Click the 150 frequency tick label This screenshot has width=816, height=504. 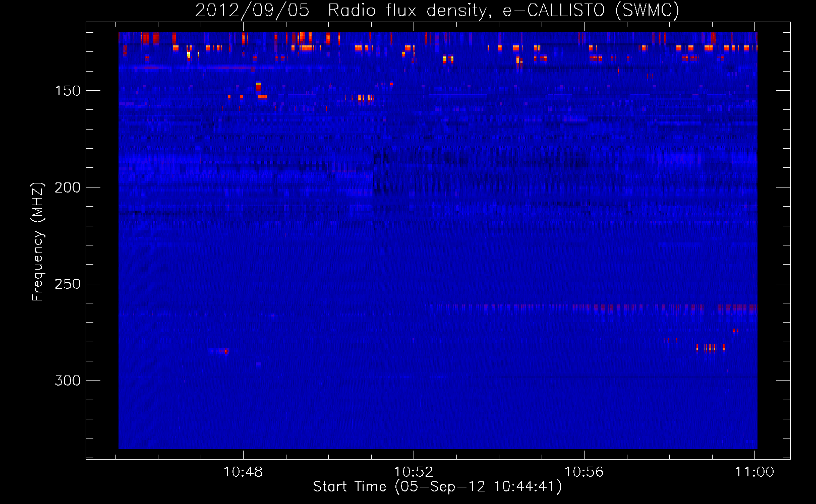click(x=68, y=91)
